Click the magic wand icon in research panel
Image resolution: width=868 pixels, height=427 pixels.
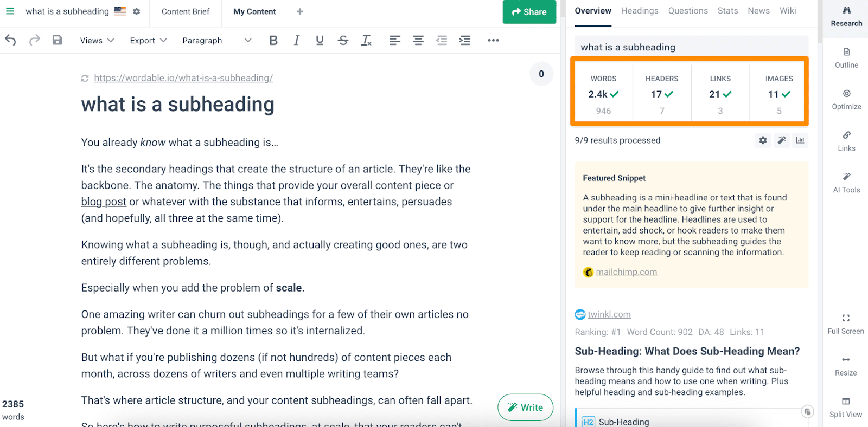pyautogui.click(x=782, y=140)
